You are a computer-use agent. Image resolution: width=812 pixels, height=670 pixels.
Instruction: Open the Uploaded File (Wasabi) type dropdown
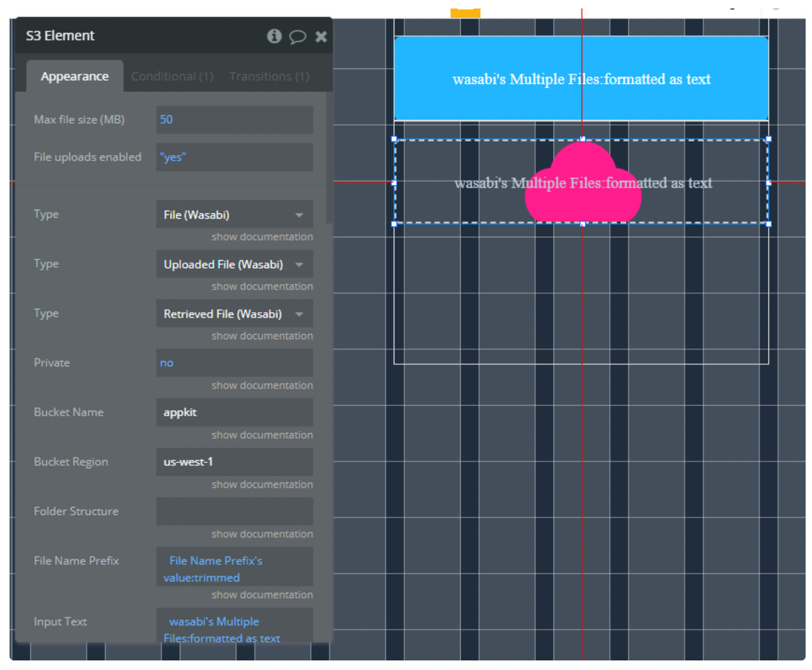pos(234,264)
